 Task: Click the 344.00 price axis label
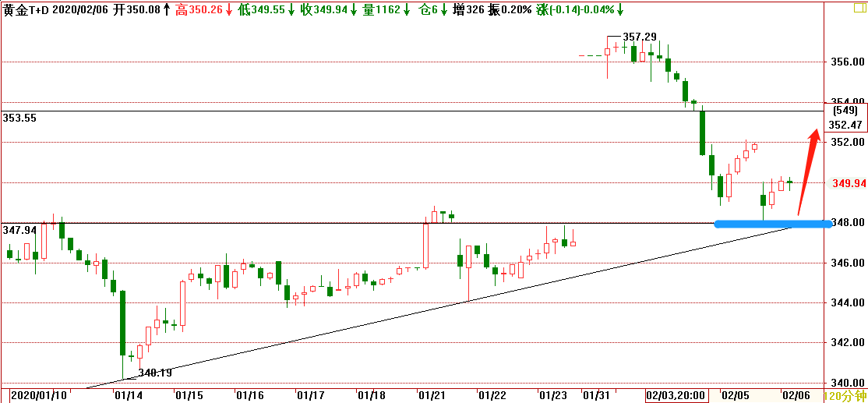pyautogui.click(x=846, y=302)
